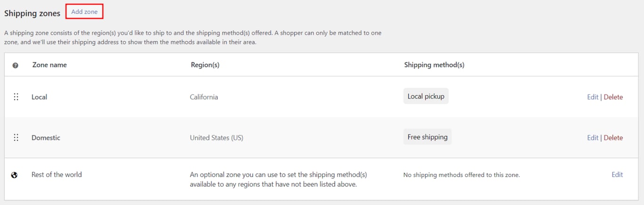Viewport: 644px width, 205px height.
Task: Delete the Domestic shipping zone
Action: pyautogui.click(x=613, y=137)
